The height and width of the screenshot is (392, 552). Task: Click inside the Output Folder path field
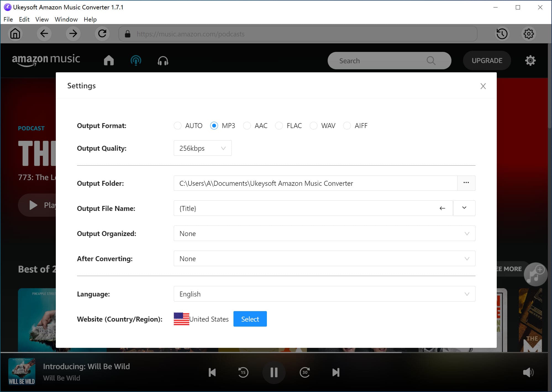pos(304,183)
